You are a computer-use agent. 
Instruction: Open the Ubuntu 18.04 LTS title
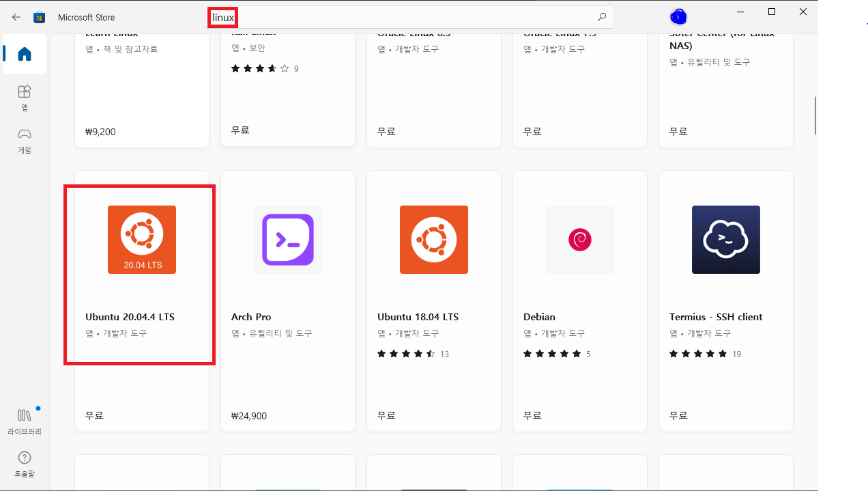pos(418,317)
